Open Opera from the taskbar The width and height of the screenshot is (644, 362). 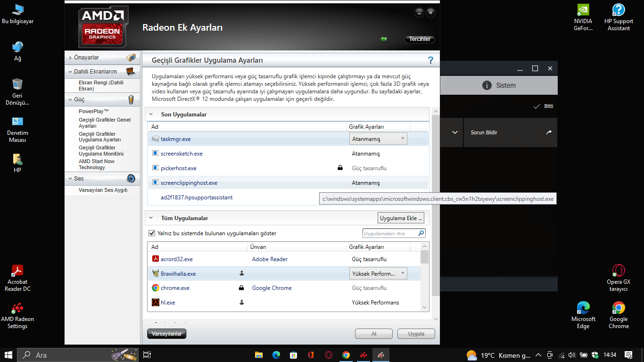point(329,355)
